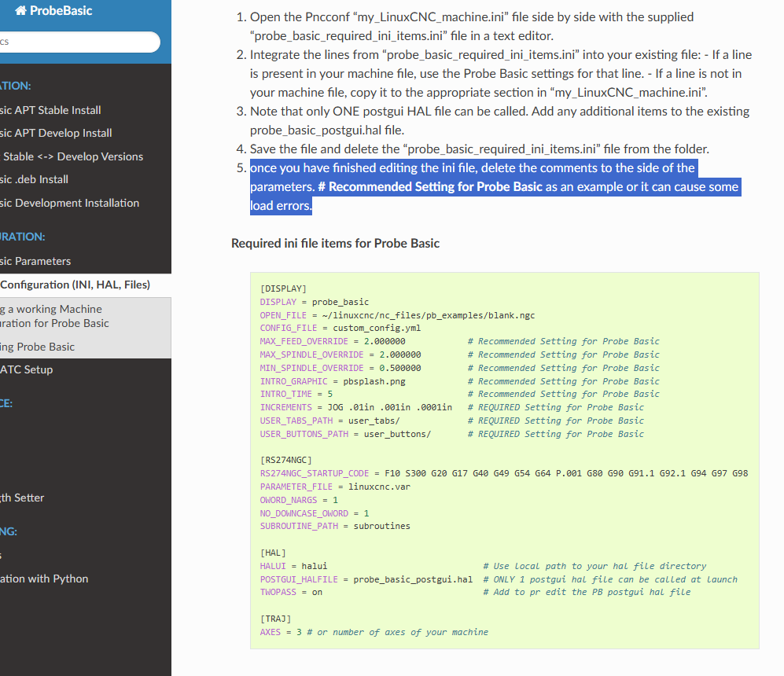Jump to the 'ing Probe Basic' subsection
This screenshot has width=784, height=676.
(38, 347)
